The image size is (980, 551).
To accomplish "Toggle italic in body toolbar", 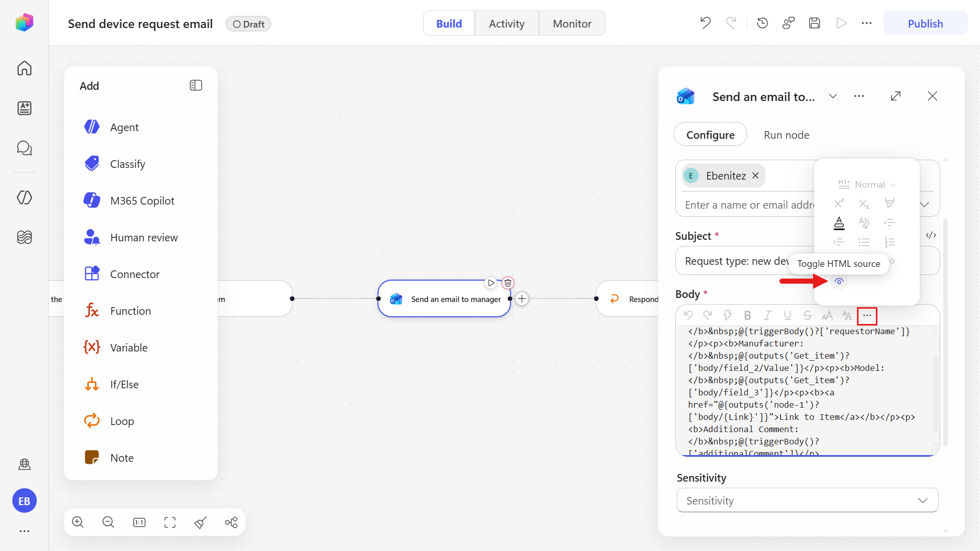I will coord(768,315).
